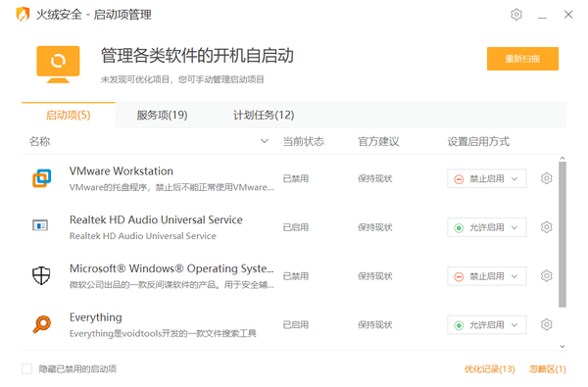
Task: Click 已禁用 status of Microsoft Windows row
Action: pyautogui.click(x=296, y=276)
